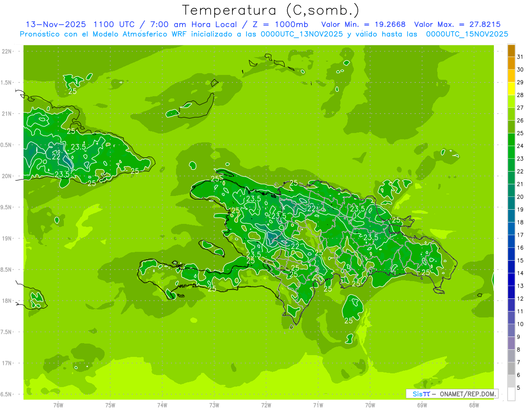The height and width of the screenshot is (411, 532).
Task: Click the '70W' longitude axis label
Action: pyautogui.click(x=370, y=405)
